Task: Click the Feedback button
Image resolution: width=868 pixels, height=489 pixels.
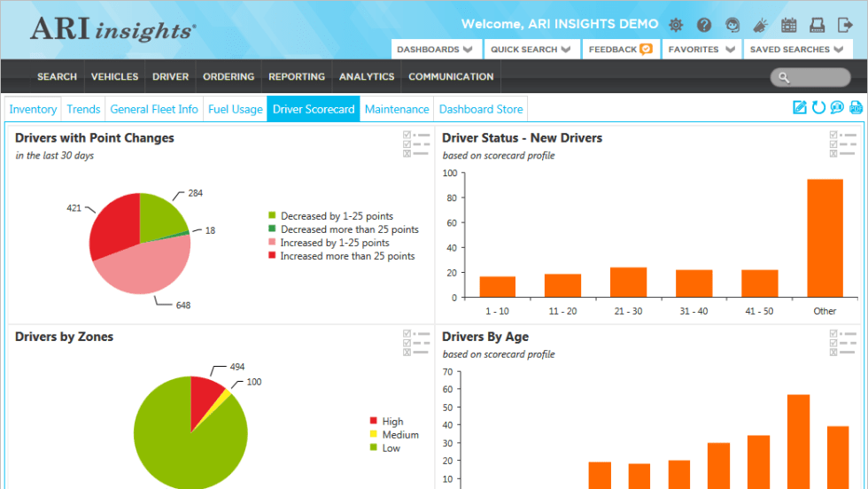Action: click(620, 50)
